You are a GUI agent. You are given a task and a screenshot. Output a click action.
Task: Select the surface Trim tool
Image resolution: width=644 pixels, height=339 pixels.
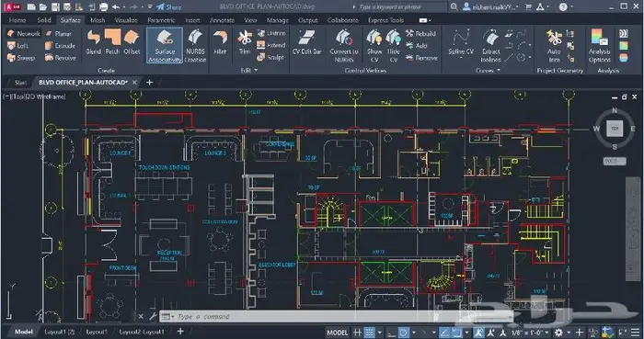(245, 42)
